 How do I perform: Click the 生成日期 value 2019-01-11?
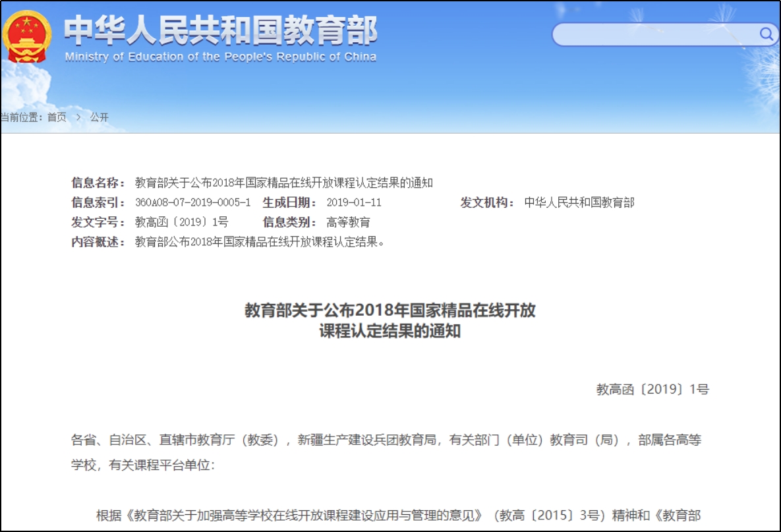click(354, 202)
